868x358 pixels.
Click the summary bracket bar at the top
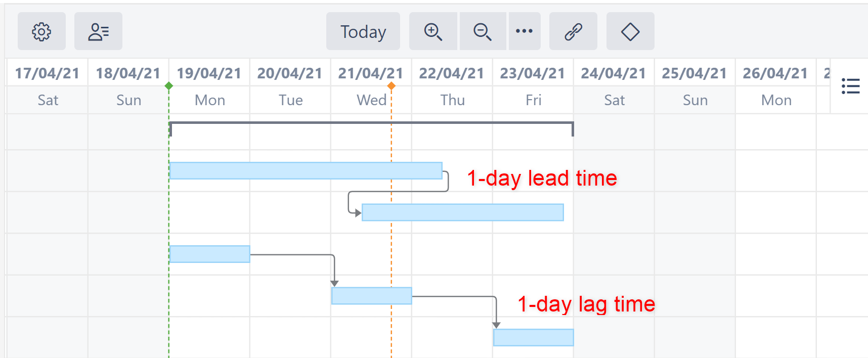371,123
